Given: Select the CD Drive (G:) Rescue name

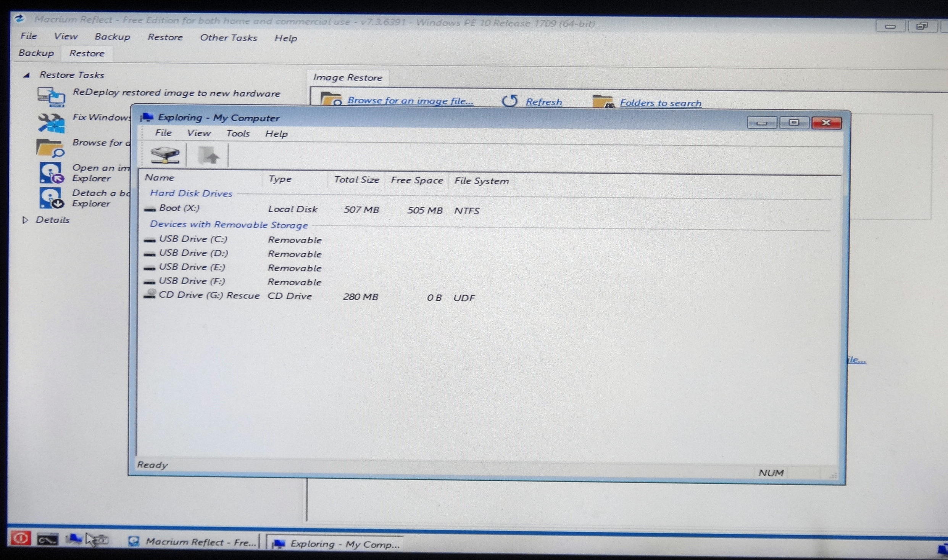Looking at the screenshot, I should [209, 295].
